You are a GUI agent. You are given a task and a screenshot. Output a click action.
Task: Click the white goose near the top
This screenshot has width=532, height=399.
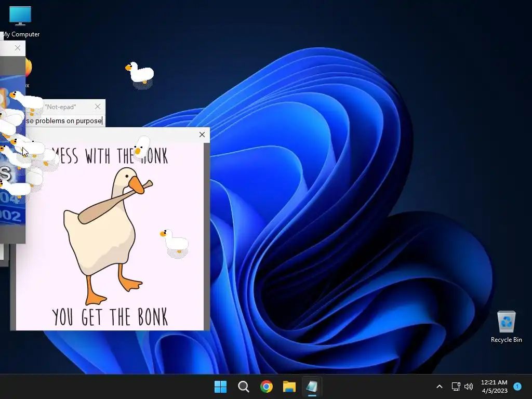point(140,74)
